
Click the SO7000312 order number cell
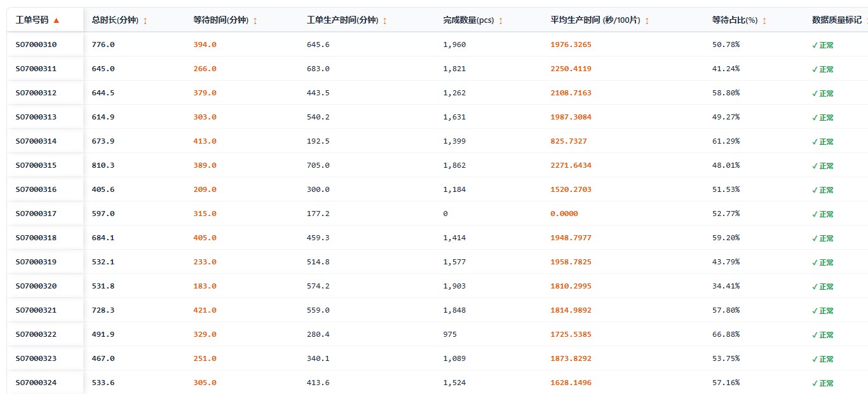[36, 93]
